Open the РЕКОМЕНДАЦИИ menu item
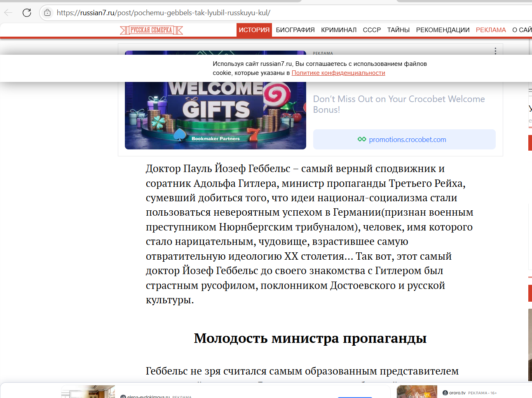 point(443,30)
